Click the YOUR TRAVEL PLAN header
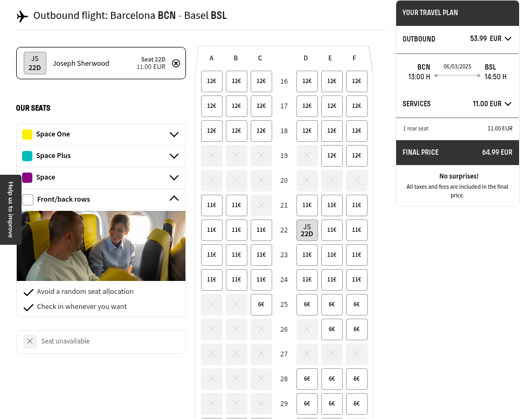Viewport: 532px width, 419px height. tap(458, 13)
